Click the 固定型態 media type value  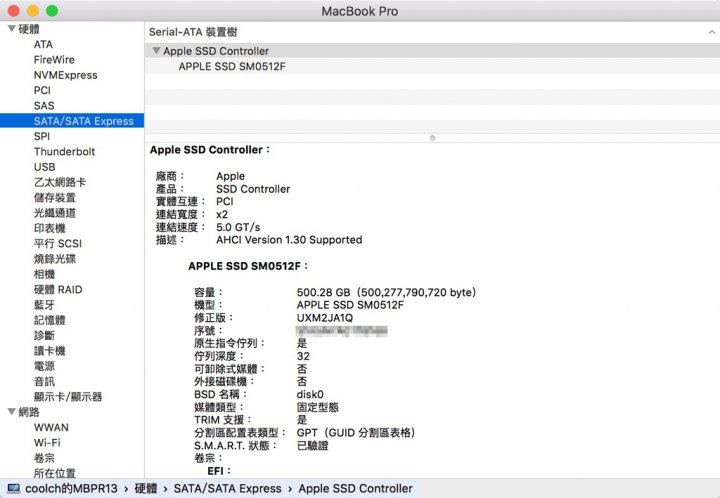click(317, 407)
